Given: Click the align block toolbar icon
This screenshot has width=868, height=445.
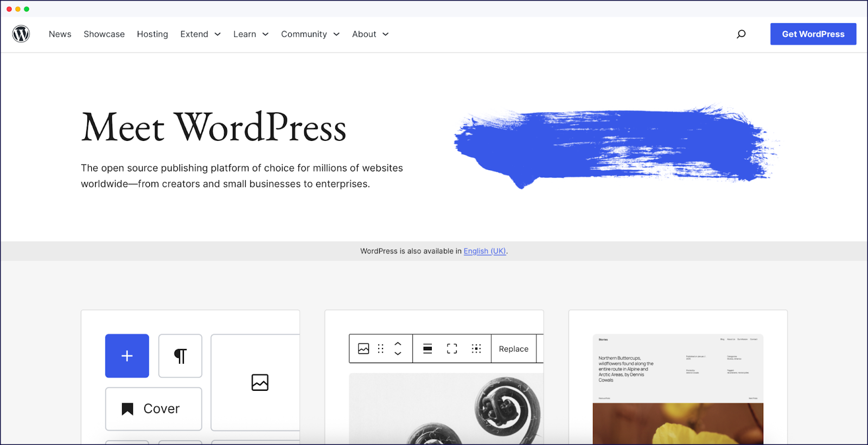Looking at the screenshot, I should point(427,349).
